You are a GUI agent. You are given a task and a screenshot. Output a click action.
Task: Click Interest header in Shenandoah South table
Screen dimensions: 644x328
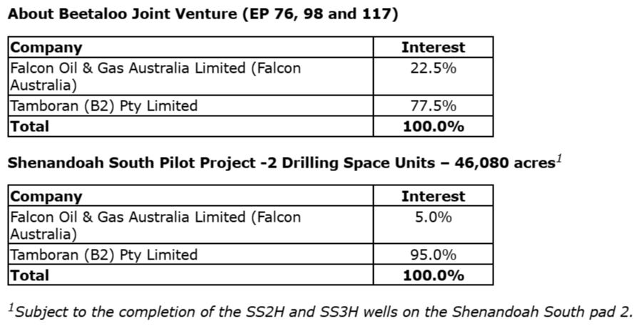click(433, 196)
